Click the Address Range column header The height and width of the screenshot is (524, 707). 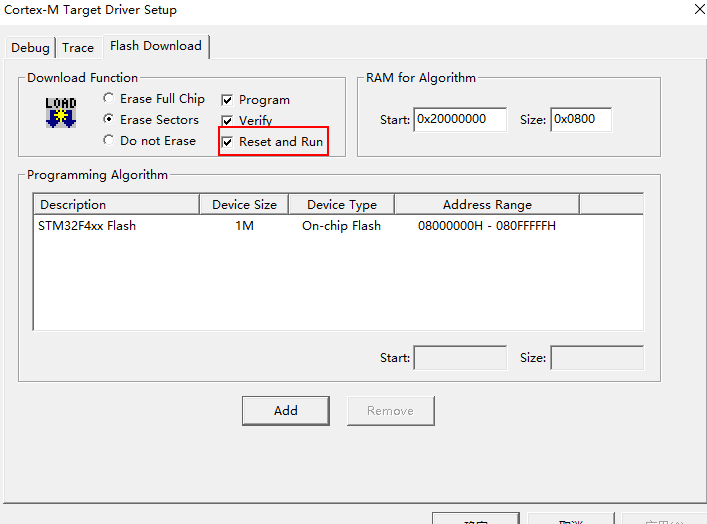coord(487,205)
